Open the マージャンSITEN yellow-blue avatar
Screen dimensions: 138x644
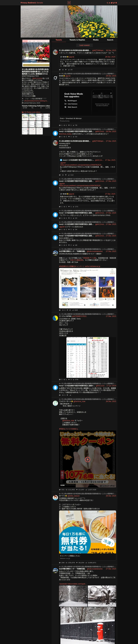click(55, 318)
